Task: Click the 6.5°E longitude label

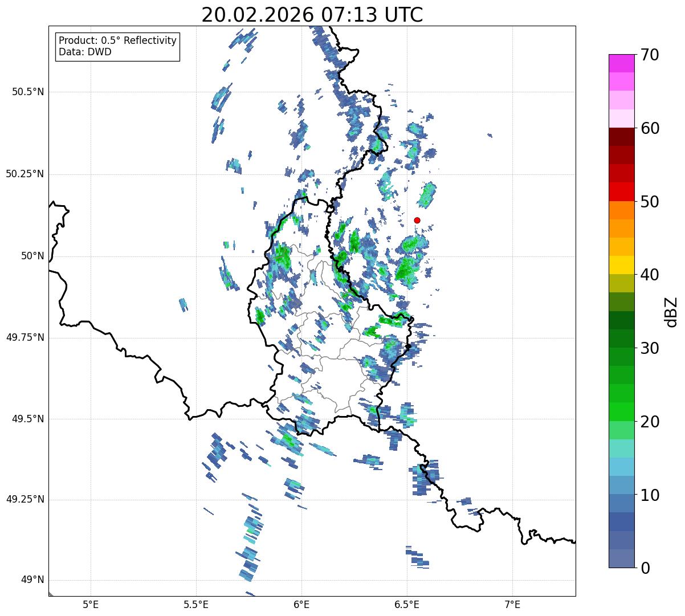Action: tap(407, 604)
